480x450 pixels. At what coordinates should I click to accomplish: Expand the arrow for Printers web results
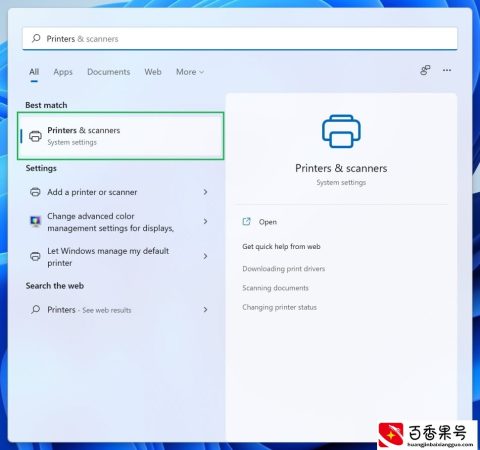205,310
